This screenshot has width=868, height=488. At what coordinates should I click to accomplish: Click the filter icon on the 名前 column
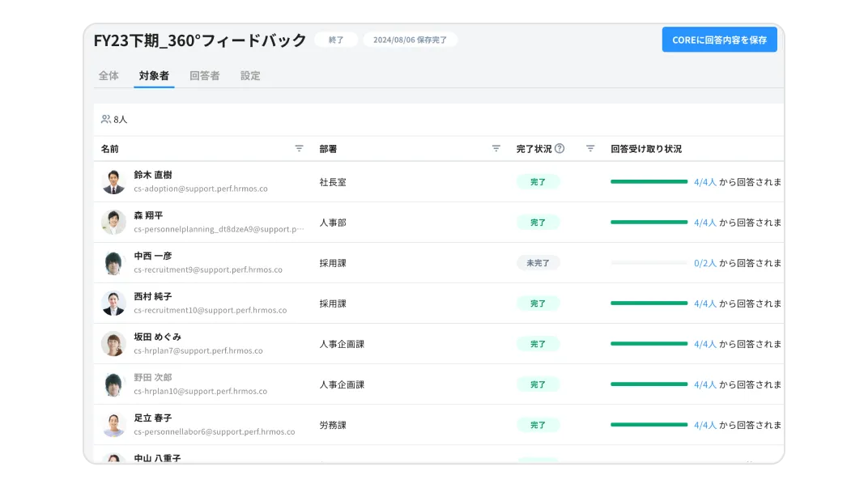click(298, 148)
